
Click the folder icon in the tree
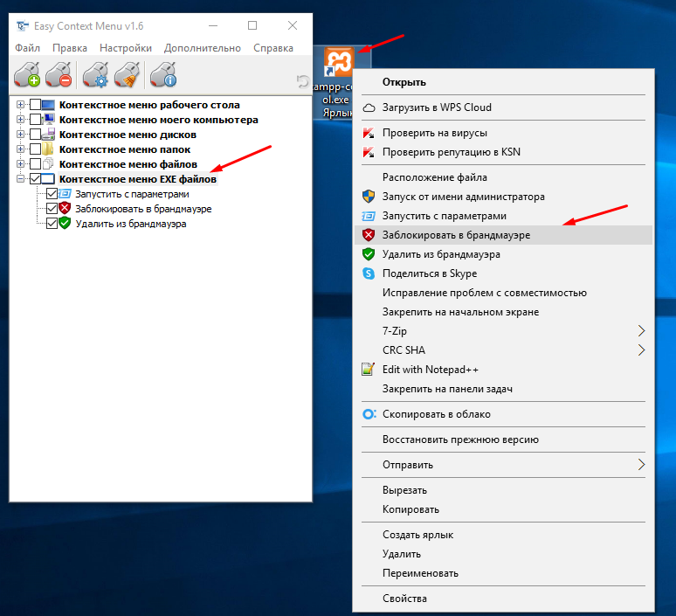[47, 149]
